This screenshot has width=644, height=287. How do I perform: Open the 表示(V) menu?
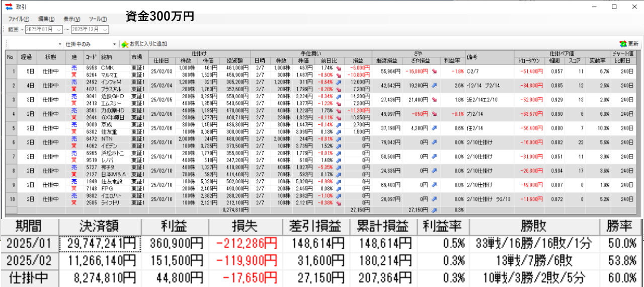click(72, 19)
